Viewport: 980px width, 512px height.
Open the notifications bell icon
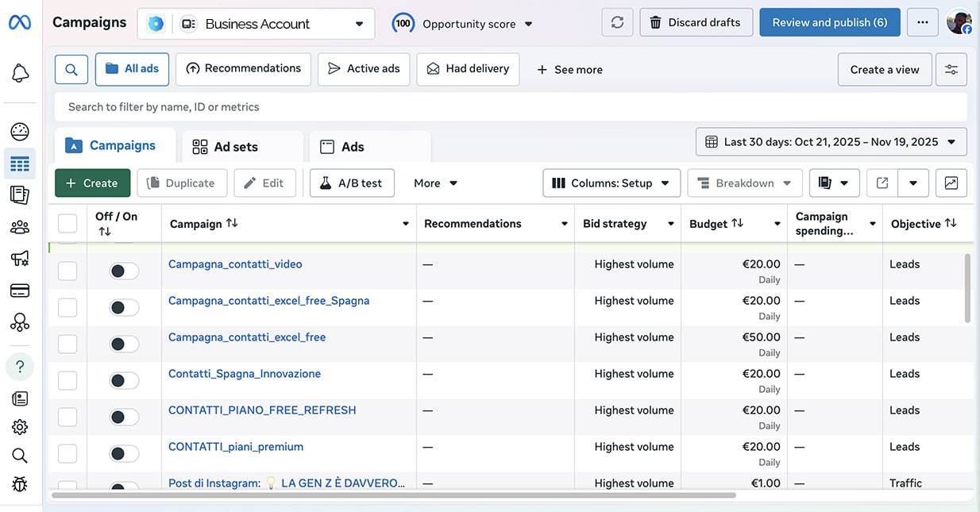(x=20, y=74)
